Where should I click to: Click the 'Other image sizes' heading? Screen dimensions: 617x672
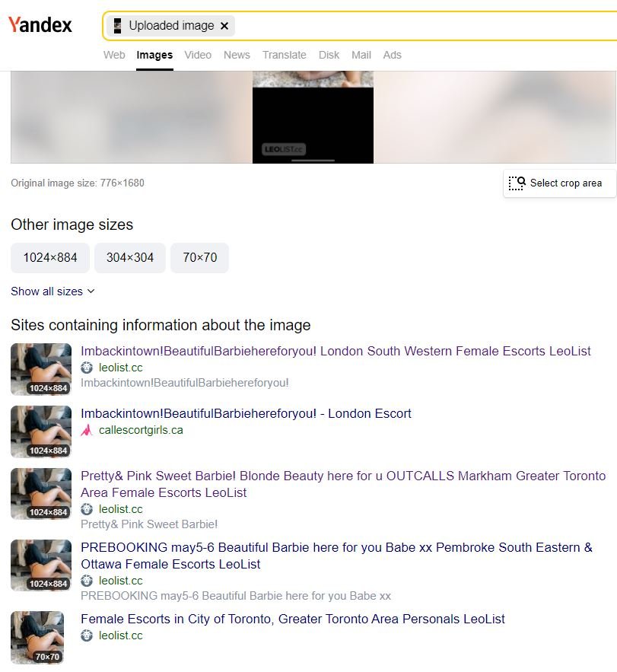(x=72, y=225)
